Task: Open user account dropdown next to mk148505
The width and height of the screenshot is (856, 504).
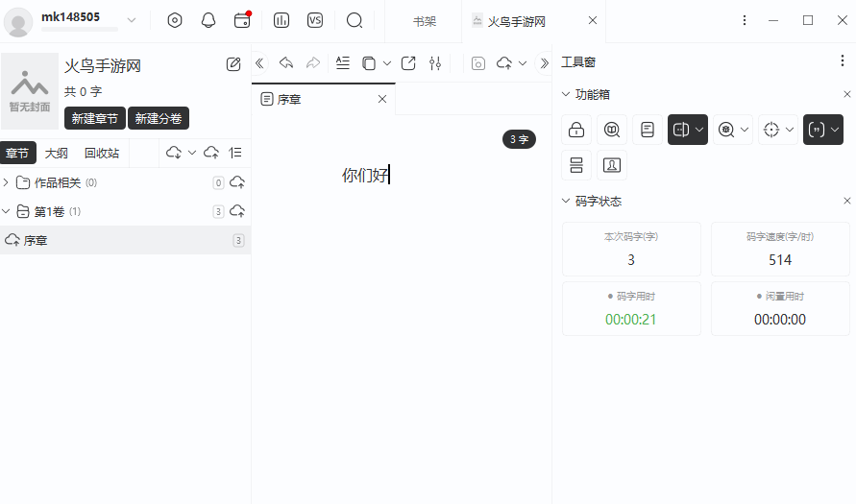Action: (x=131, y=20)
